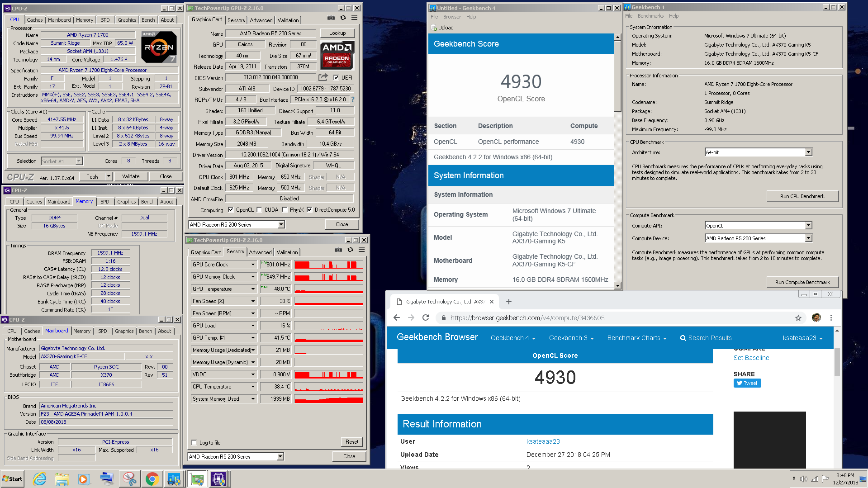
Task: Open CPU-Z Tools dropdown arrow
Action: pos(109,176)
